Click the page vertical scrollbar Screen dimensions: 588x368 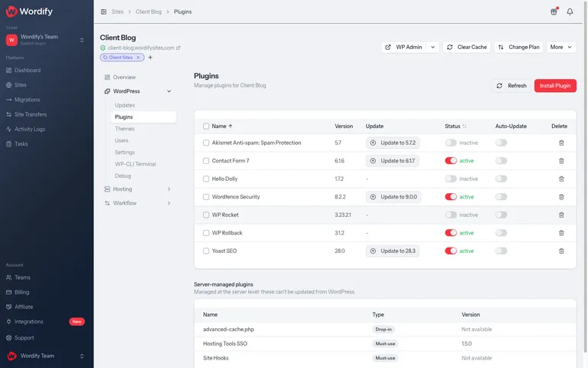point(586,176)
